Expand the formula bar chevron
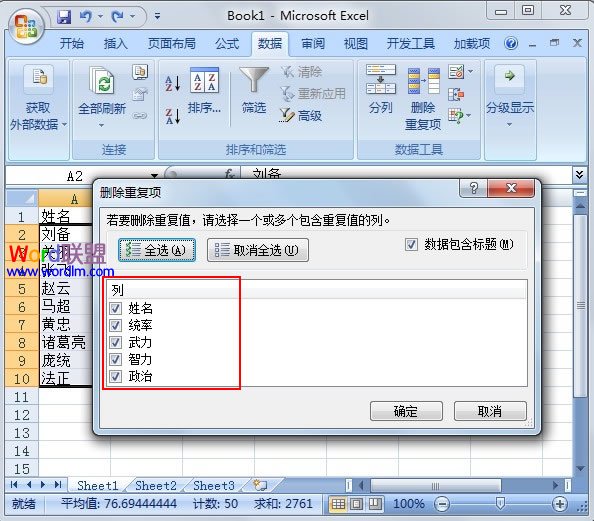The height and width of the screenshot is (521, 594). click(x=579, y=175)
